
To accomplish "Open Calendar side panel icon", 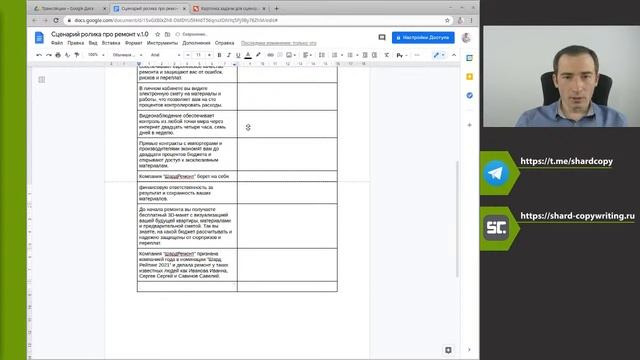I will tap(469, 58).
